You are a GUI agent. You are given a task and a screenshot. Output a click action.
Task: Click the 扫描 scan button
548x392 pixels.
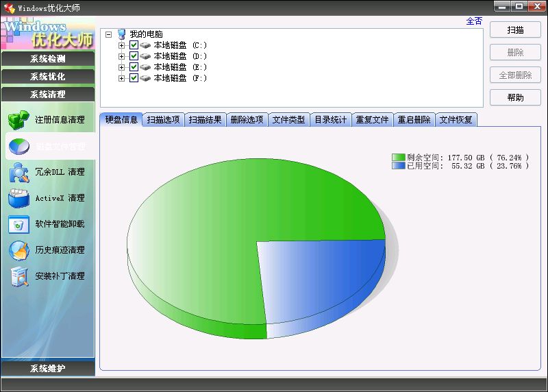click(x=515, y=30)
